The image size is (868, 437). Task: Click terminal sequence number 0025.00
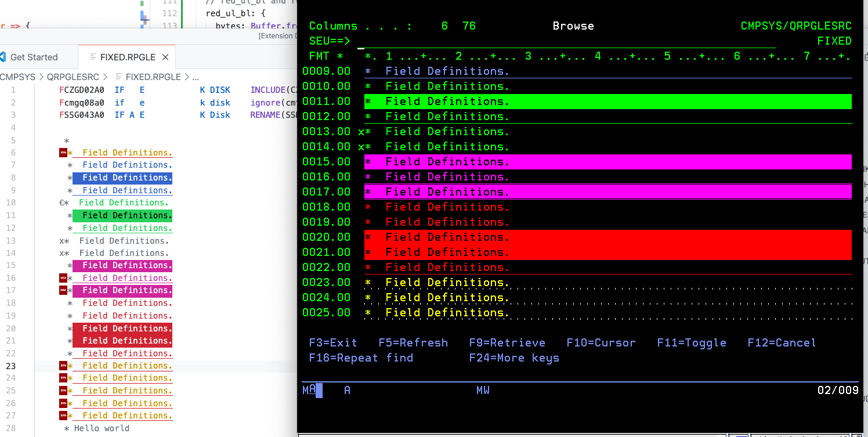[327, 313]
